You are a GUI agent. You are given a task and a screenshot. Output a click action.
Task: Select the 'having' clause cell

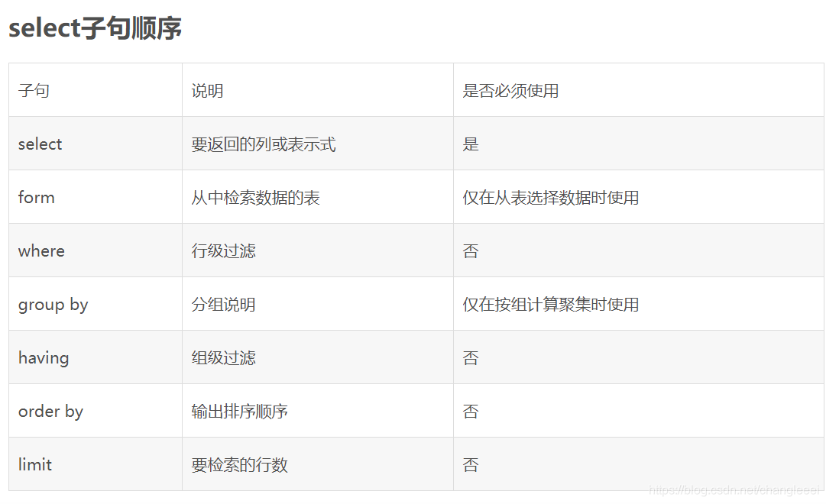pos(96,357)
